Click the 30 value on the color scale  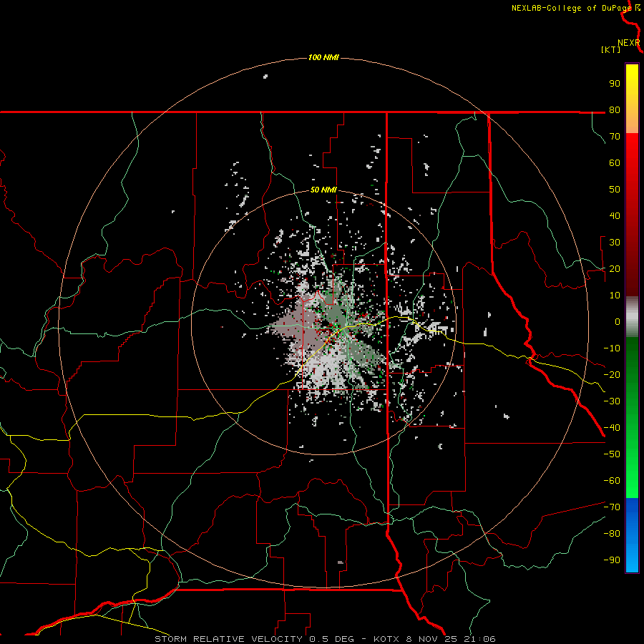(615, 243)
